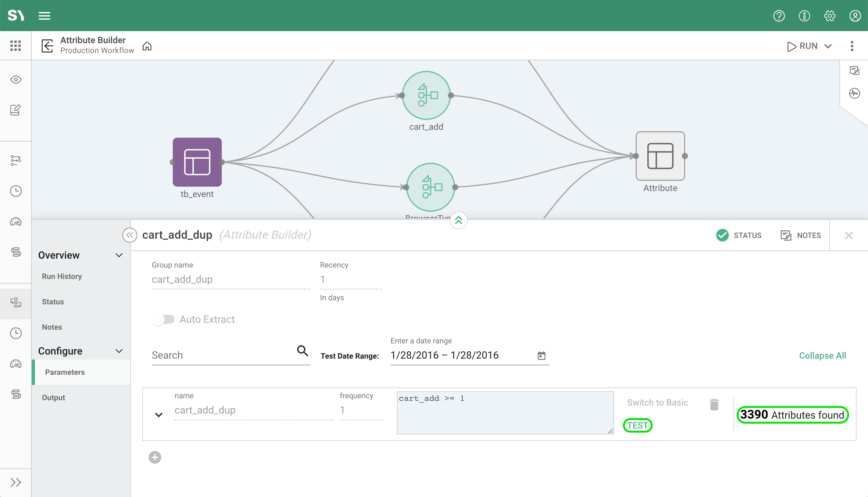Toggle the Auto Extract switch
Screen dimensions: 868x497
pyautogui.click(x=163, y=319)
